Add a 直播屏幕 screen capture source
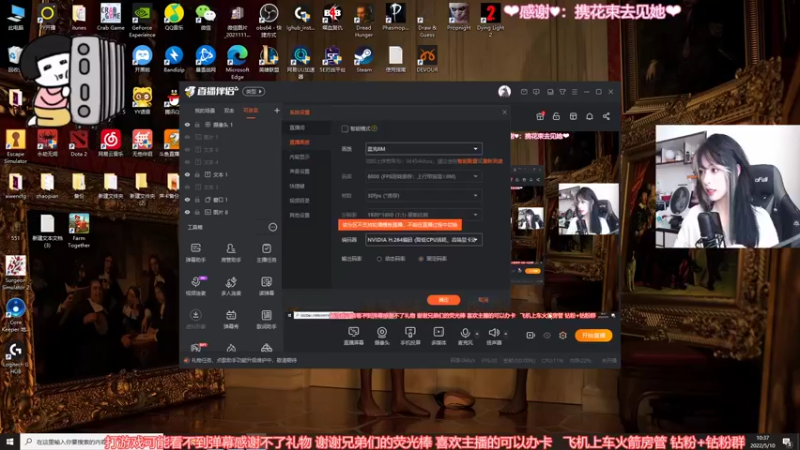This screenshot has width=800, height=450. click(354, 336)
